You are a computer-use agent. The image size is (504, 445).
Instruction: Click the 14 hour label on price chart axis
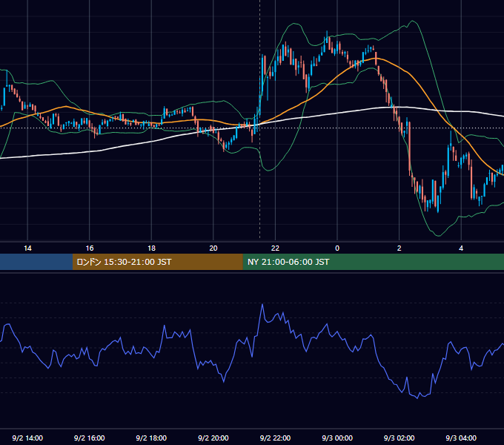(x=27, y=248)
